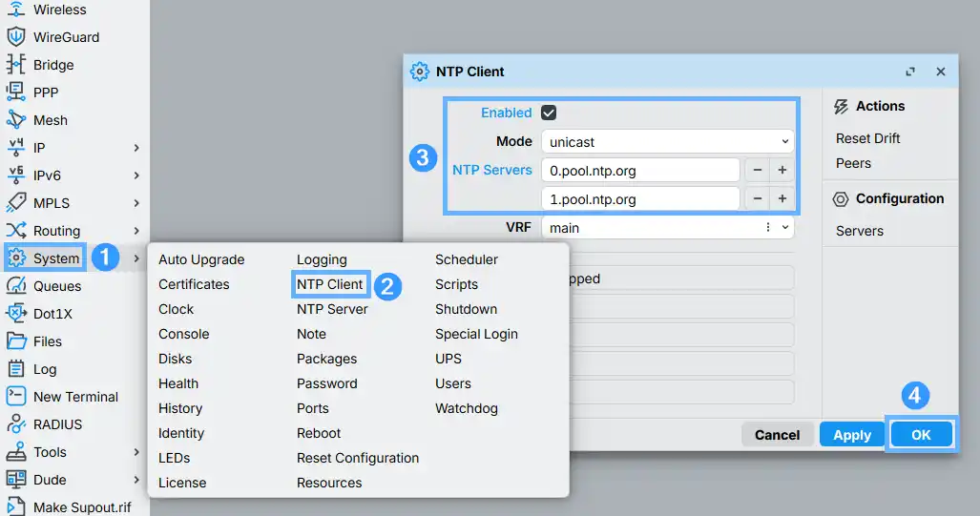
Task: Click the PPP icon in sidebar
Action: 15,92
